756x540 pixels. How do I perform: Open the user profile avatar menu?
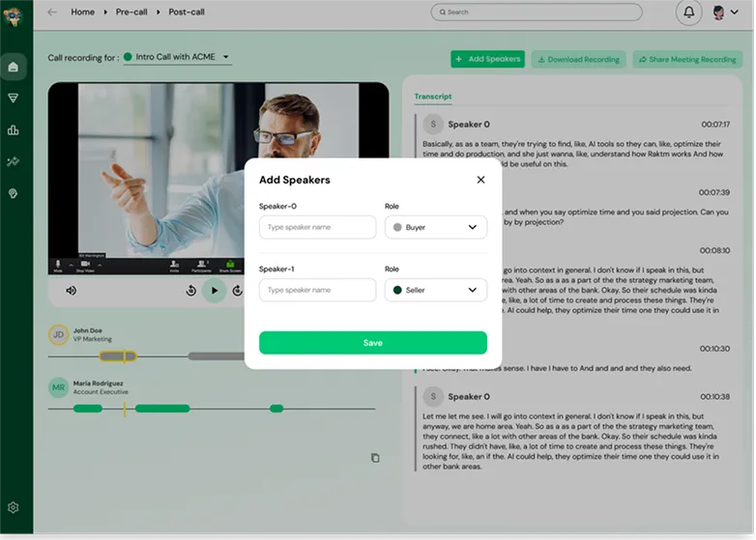pyautogui.click(x=726, y=12)
